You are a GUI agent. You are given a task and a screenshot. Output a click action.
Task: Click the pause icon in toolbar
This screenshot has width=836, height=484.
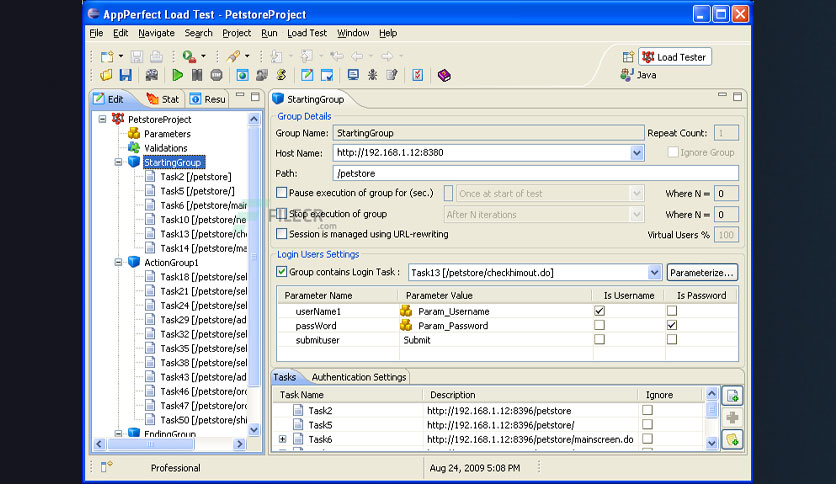[x=197, y=75]
